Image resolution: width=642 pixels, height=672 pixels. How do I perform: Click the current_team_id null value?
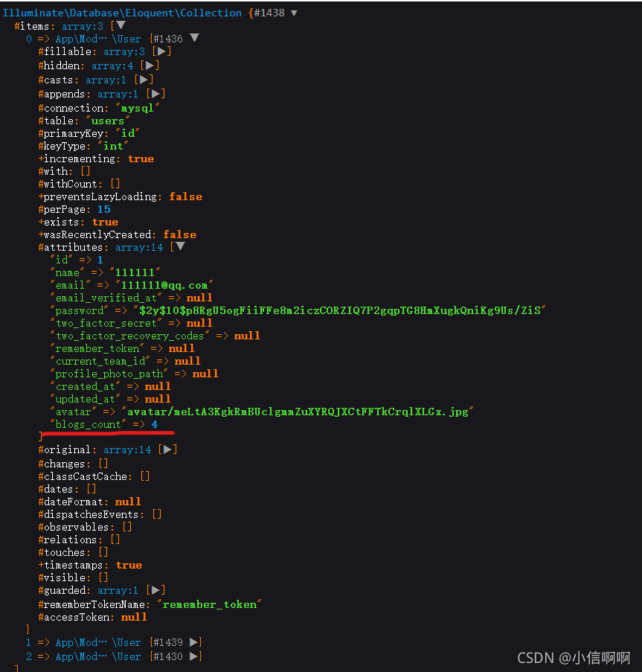point(187,361)
